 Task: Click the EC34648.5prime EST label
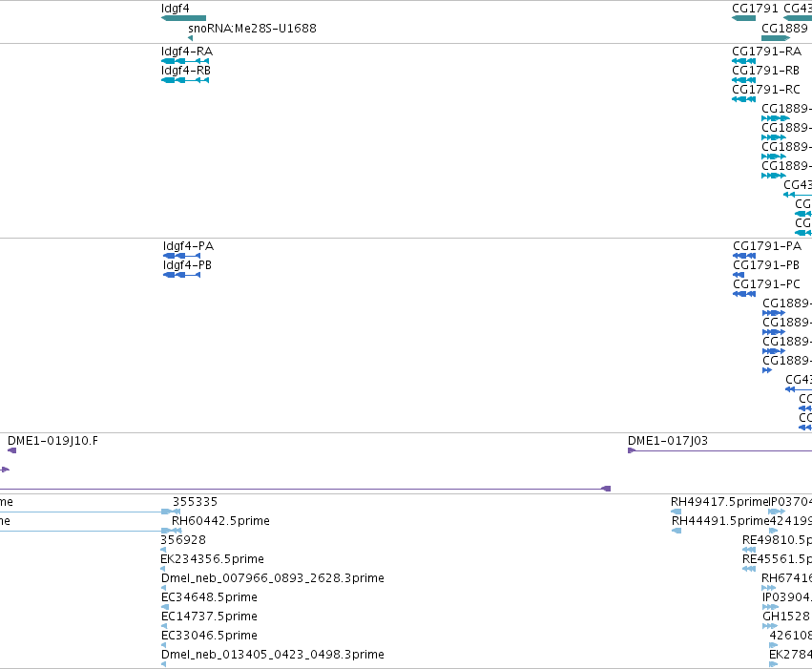click(209, 597)
